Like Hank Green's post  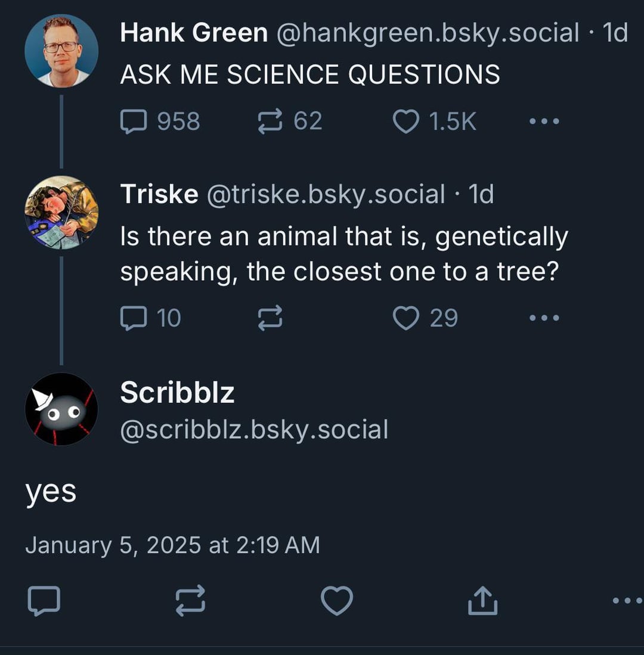[x=406, y=122]
